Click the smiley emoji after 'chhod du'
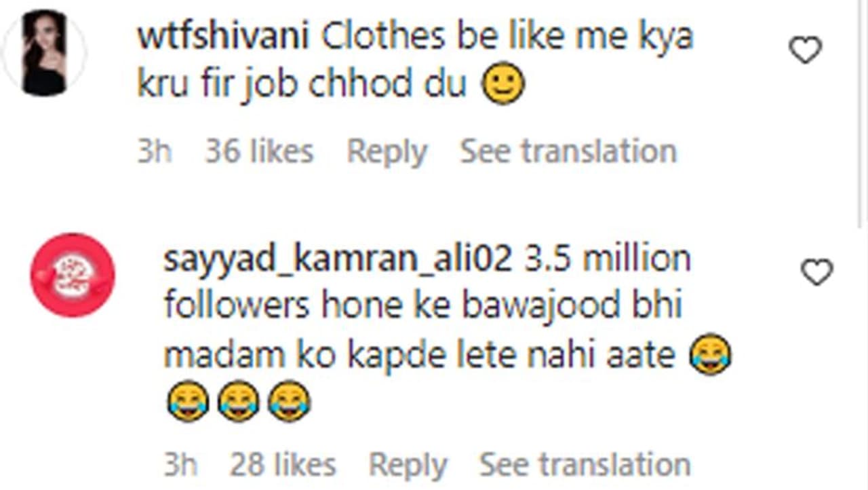868x490 pixels. coord(503,85)
